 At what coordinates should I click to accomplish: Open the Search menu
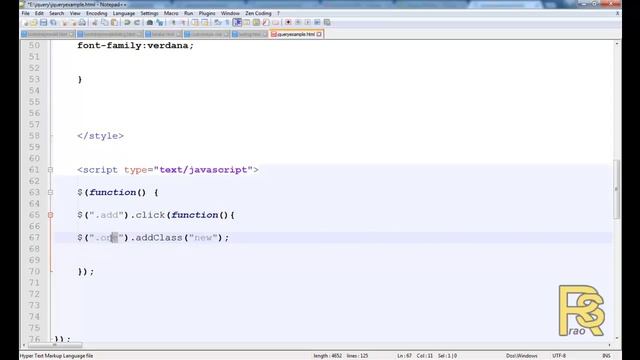coord(57,13)
